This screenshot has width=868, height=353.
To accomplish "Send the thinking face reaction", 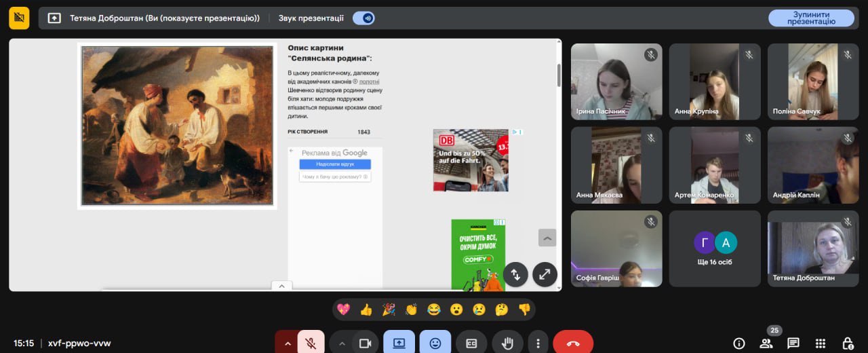I will pos(501,310).
